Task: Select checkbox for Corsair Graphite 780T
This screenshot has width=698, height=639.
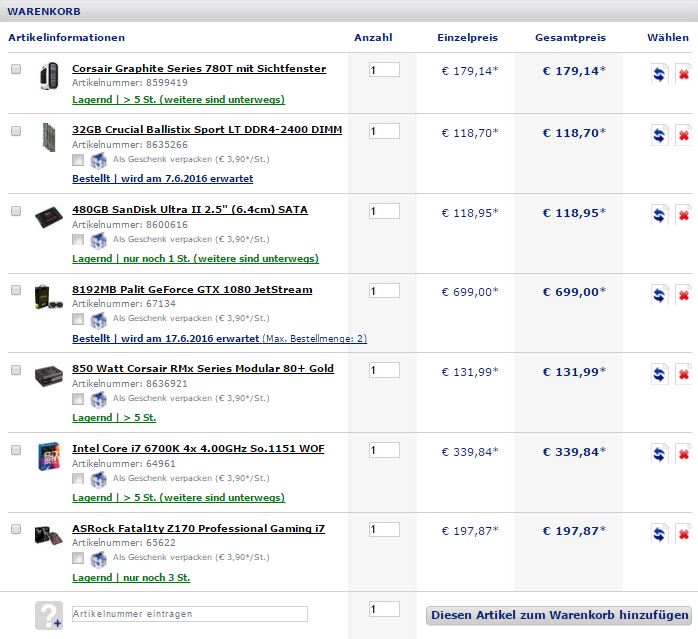Action: [15, 70]
